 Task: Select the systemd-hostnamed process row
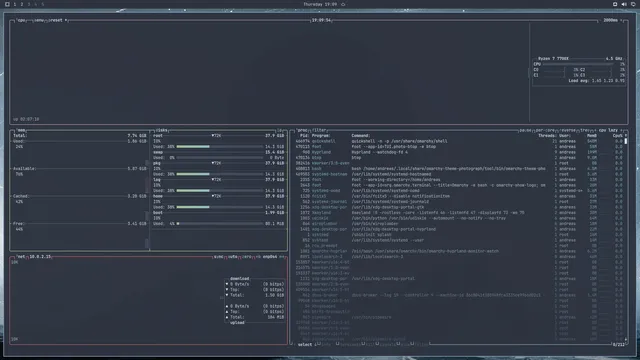(459, 174)
